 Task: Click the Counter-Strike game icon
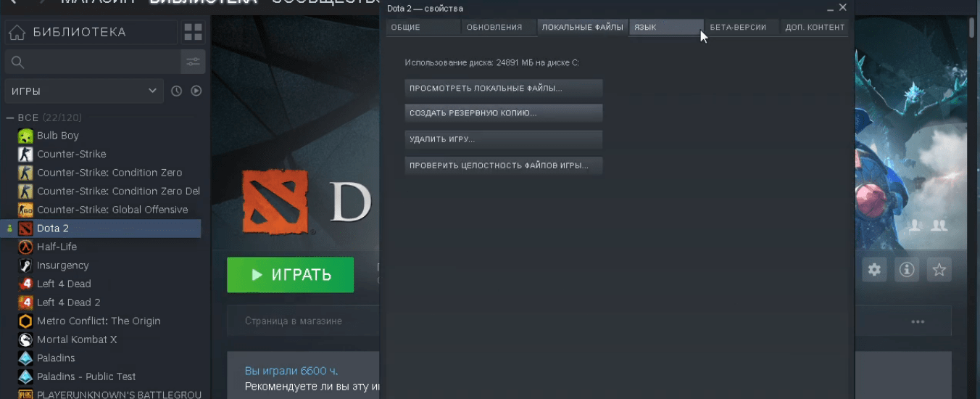pyautogui.click(x=25, y=154)
